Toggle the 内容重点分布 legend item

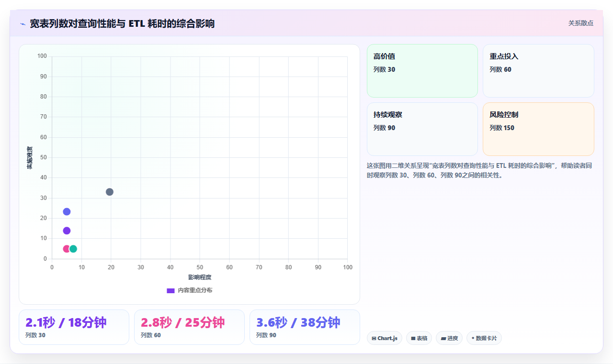point(190,290)
